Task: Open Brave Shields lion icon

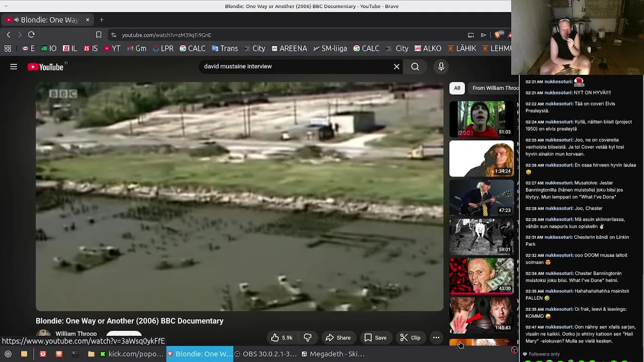Action: point(498,35)
